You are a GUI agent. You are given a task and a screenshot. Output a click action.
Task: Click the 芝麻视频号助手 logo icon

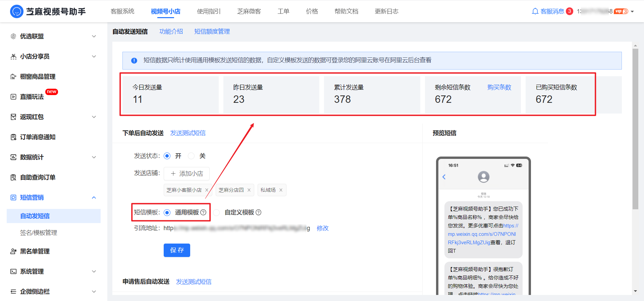[x=17, y=11]
